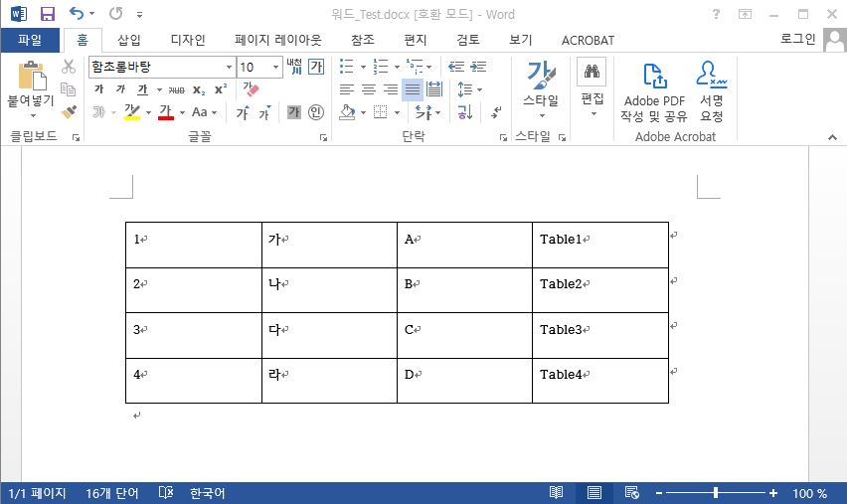
Task: Click the Redo icon in title bar
Action: click(x=115, y=14)
